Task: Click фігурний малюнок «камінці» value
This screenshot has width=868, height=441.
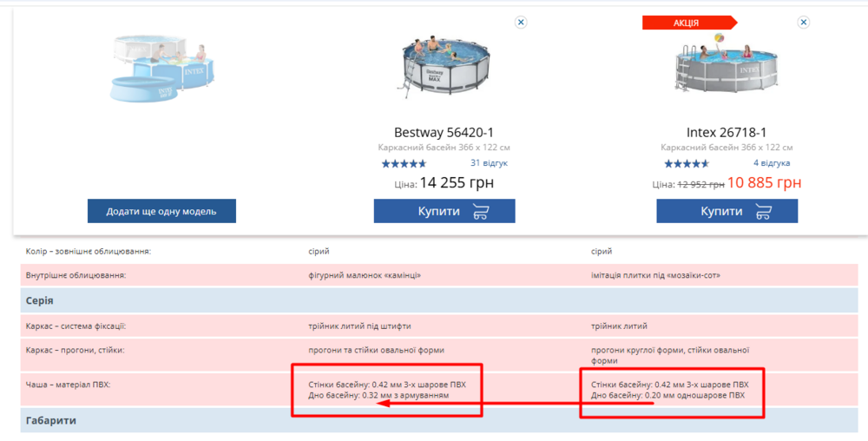Action: coord(365,275)
